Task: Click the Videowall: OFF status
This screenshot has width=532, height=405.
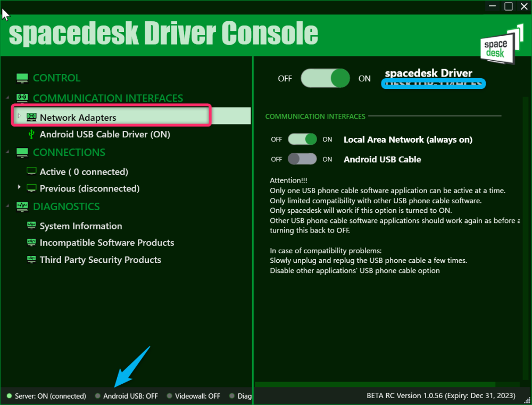Action: (197, 396)
